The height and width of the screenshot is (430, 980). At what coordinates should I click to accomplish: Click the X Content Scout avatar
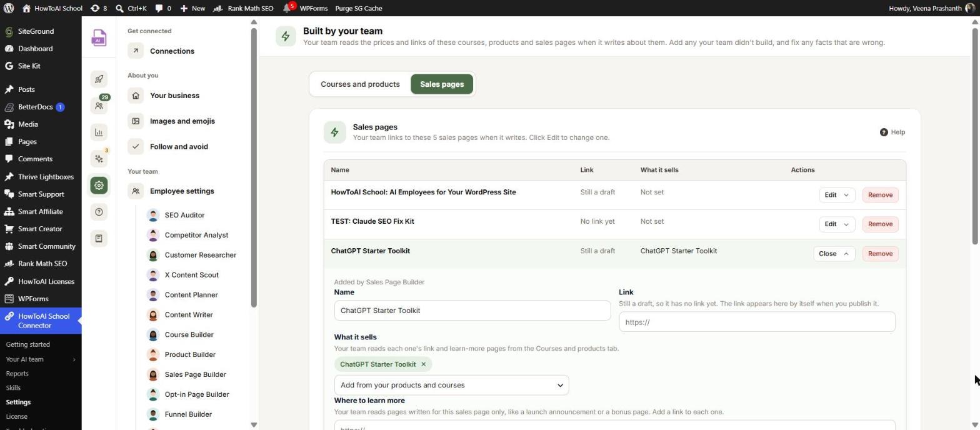(152, 275)
